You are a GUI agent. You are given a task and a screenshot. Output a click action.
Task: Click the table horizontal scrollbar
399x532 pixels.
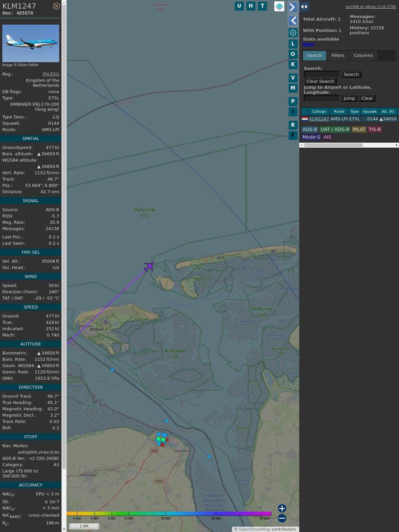pos(333,145)
